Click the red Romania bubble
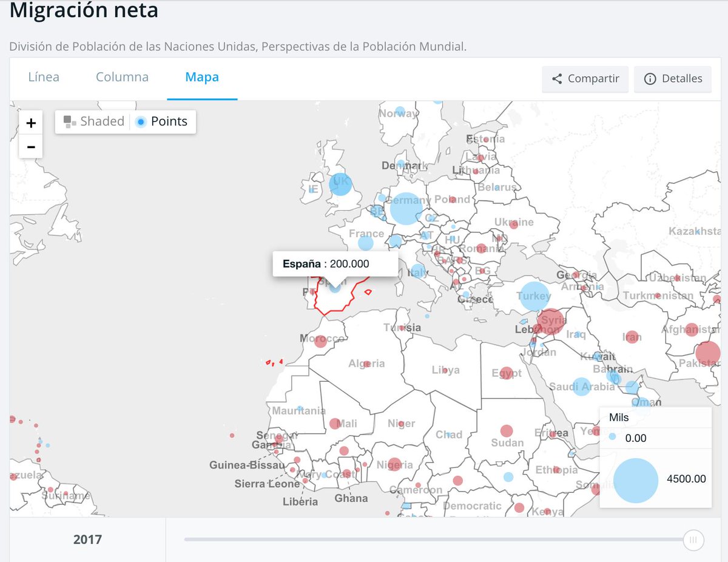Screen dimensions: 728x562 [x=481, y=248]
